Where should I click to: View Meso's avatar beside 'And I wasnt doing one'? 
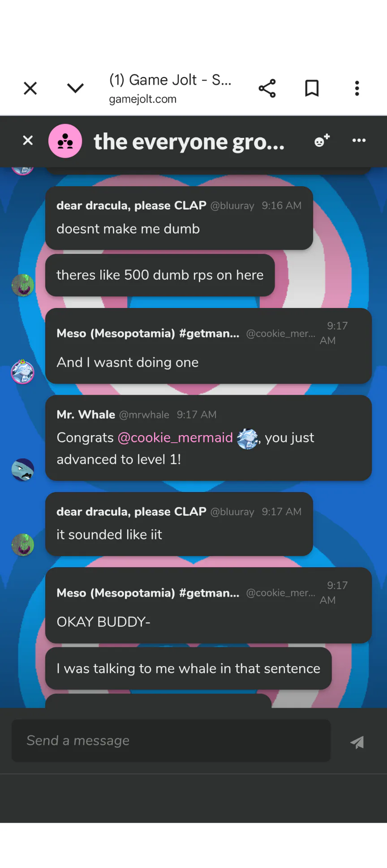pyautogui.click(x=23, y=372)
